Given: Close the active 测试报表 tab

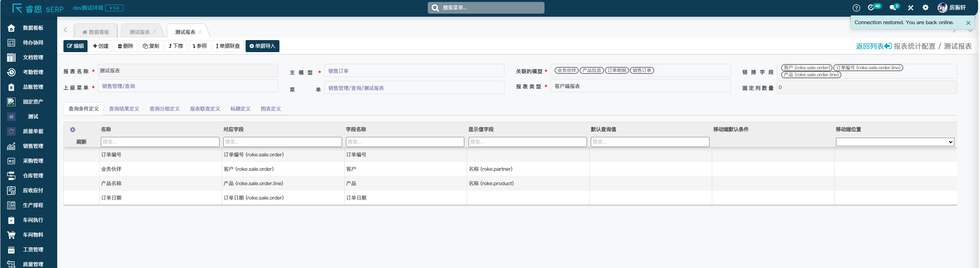Looking at the screenshot, I should point(200,32).
